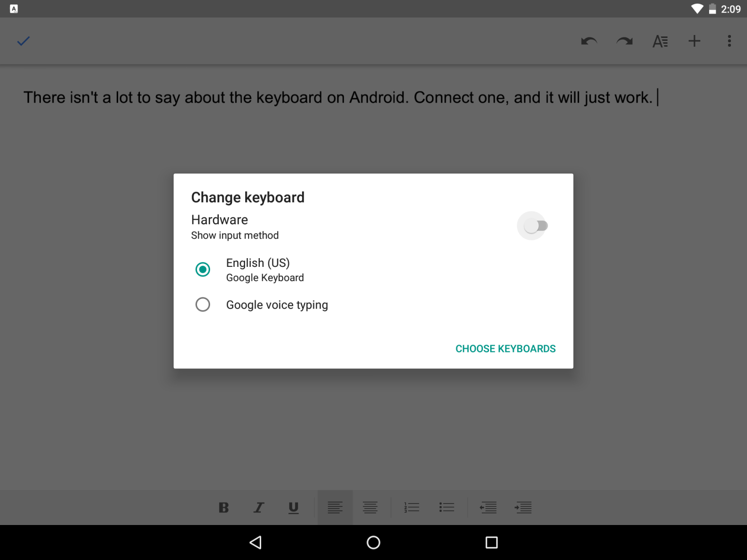Tap the redo icon

(624, 41)
